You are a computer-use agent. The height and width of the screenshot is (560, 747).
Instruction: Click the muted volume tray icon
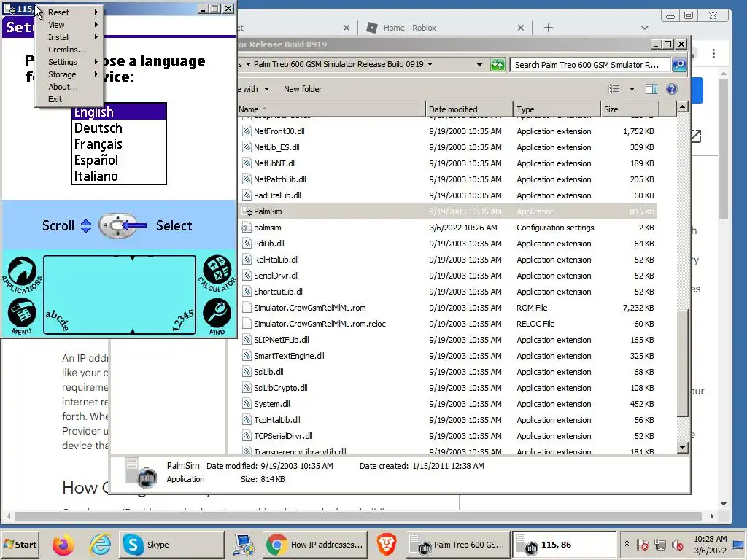point(676,544)
